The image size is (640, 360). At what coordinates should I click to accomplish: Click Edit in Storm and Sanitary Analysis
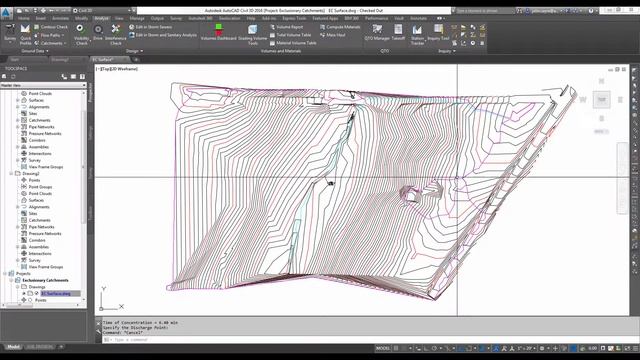(x=163, y=35)
